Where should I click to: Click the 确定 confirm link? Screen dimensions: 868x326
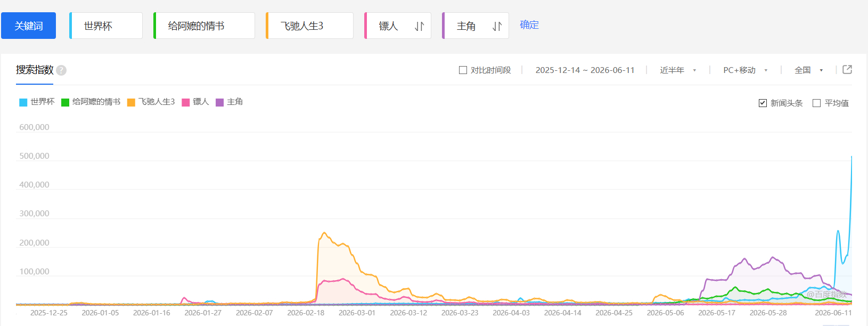point(529,25)
